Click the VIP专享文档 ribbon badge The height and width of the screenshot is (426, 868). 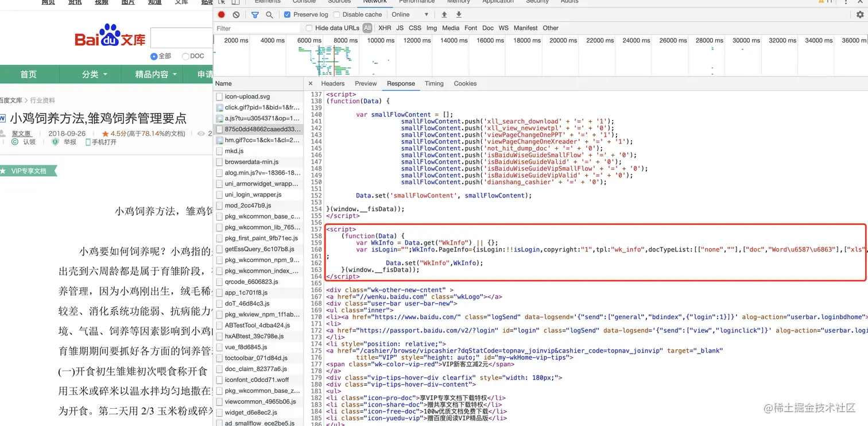[x=29, y=171]
